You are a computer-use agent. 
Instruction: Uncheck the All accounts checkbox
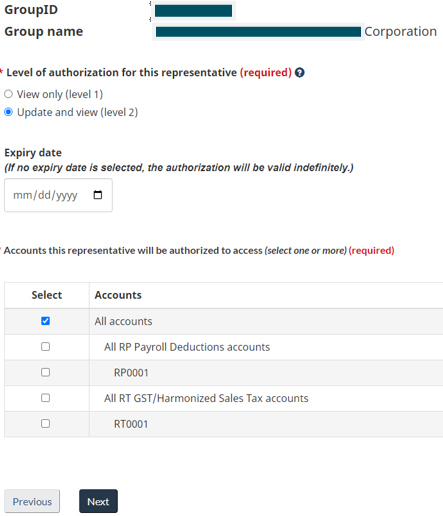(45, 321)
